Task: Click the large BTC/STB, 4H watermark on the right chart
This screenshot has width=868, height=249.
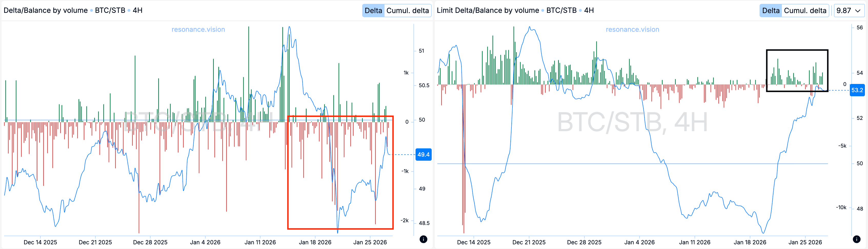Action: point(632,122)
